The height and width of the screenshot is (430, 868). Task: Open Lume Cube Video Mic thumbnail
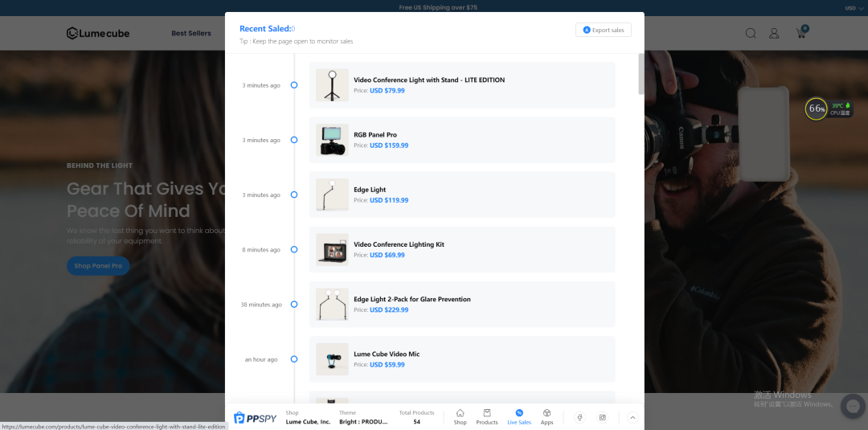pos(332,359)
